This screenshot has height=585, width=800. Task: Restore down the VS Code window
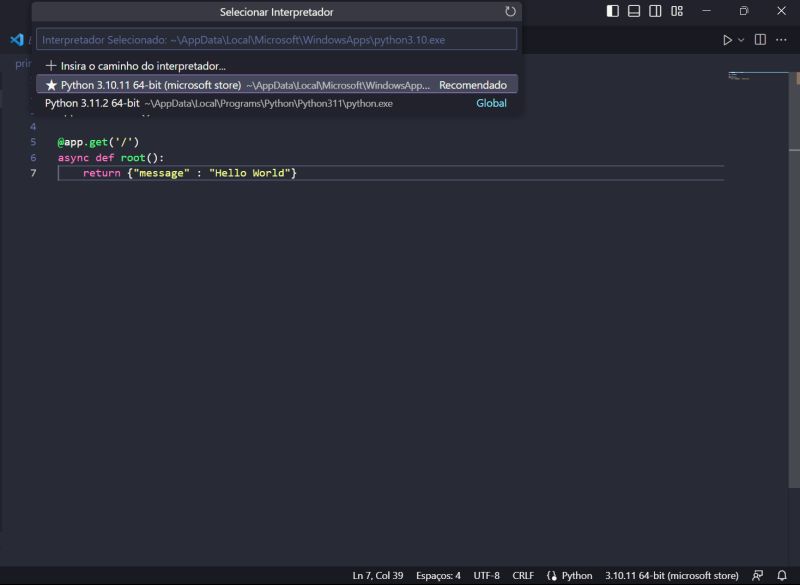pyautogui.click(x=743, y=11)
